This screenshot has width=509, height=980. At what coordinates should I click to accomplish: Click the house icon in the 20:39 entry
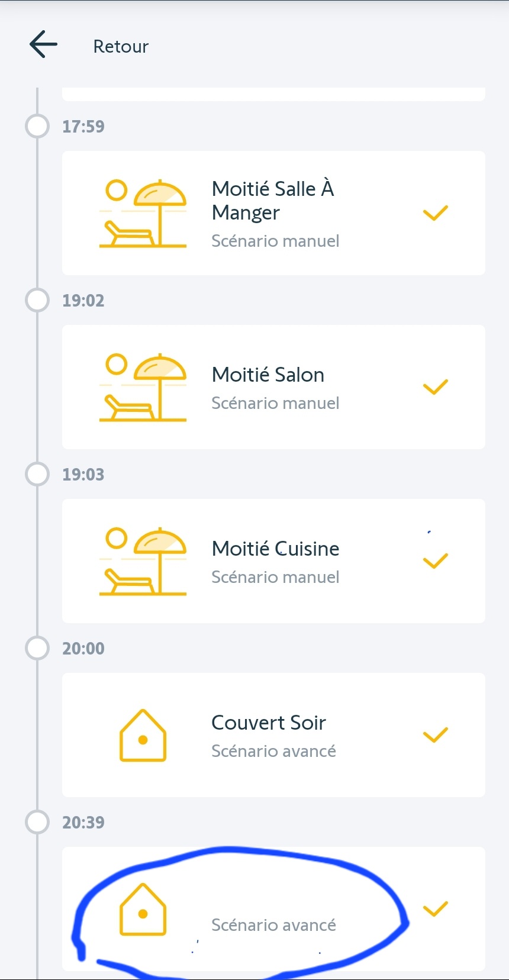click(143, 909)
